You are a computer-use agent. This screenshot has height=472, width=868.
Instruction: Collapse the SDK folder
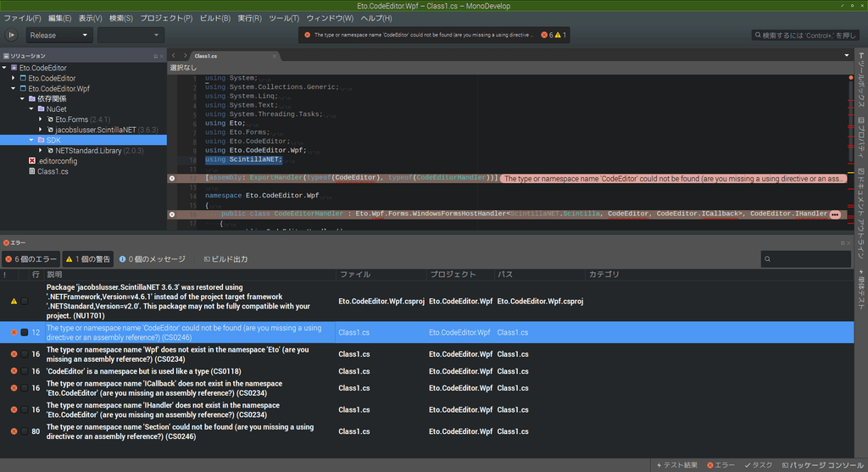31,140
